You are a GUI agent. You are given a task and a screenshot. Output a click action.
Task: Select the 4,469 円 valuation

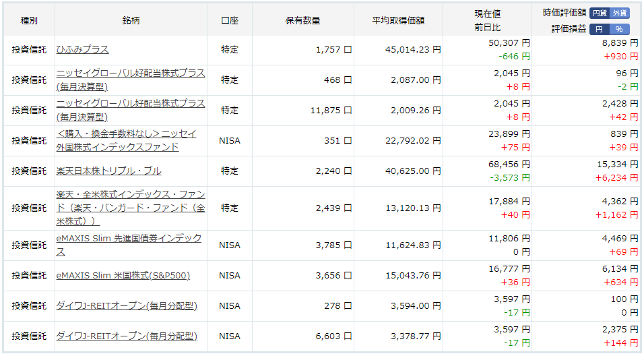coord(620,239)
